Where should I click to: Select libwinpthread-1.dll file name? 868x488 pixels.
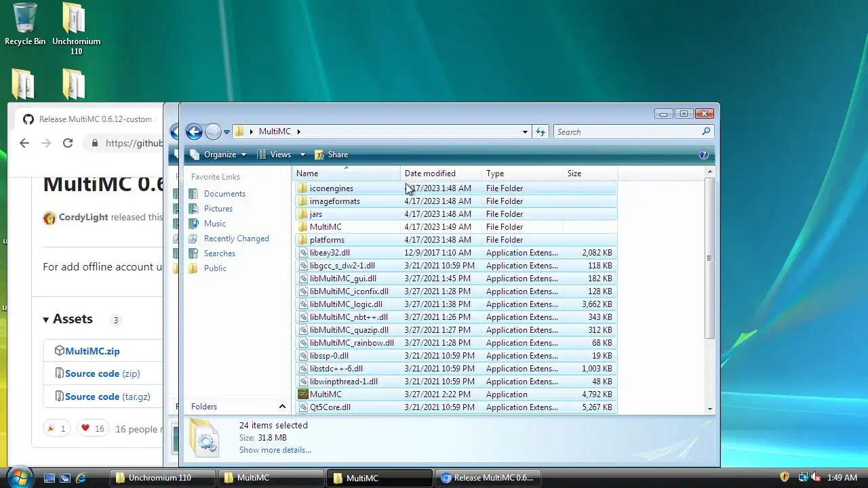(x=344, y=382)
